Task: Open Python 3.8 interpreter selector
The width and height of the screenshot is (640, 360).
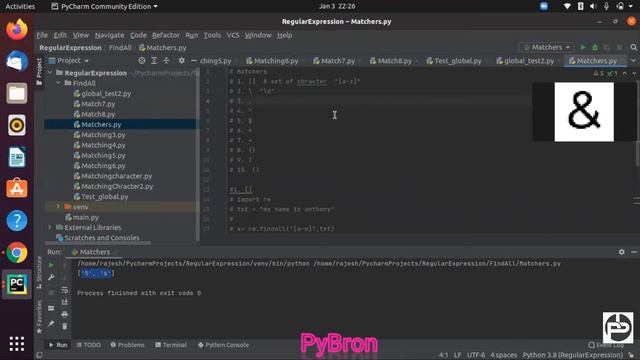Action: pos(573,355)
